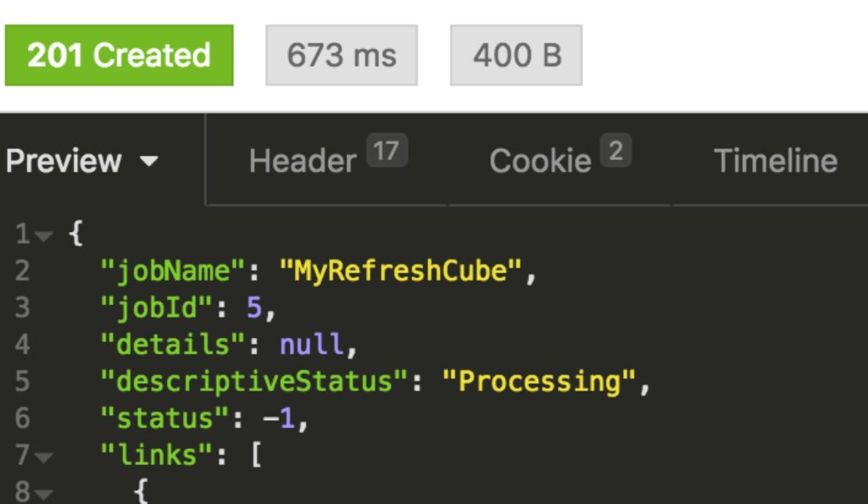Click the 400 B response size tag
The image size is (868, 504).
point(516,56)
